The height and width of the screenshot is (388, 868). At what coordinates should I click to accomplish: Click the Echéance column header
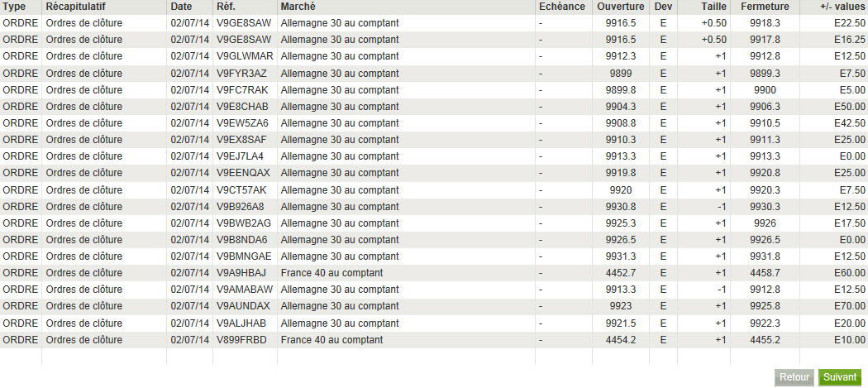562,7
